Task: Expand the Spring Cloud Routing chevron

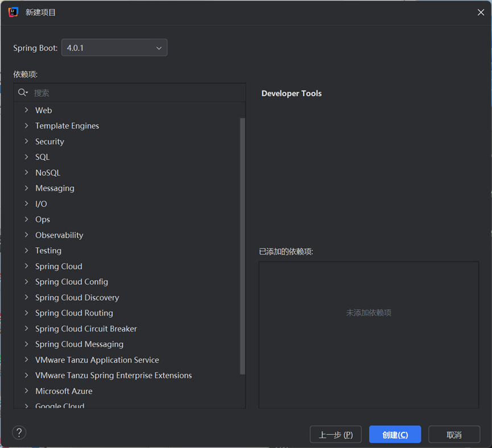Action: (26, 313)
